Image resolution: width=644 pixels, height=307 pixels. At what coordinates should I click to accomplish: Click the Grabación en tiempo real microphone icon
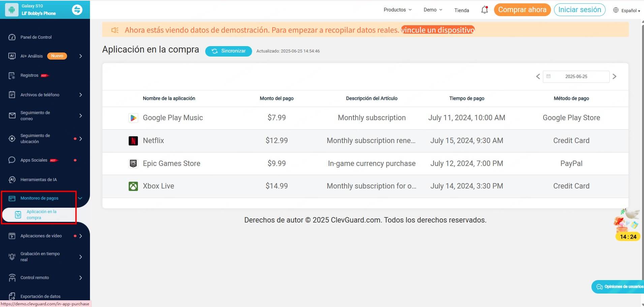click(x=12, y=257)
